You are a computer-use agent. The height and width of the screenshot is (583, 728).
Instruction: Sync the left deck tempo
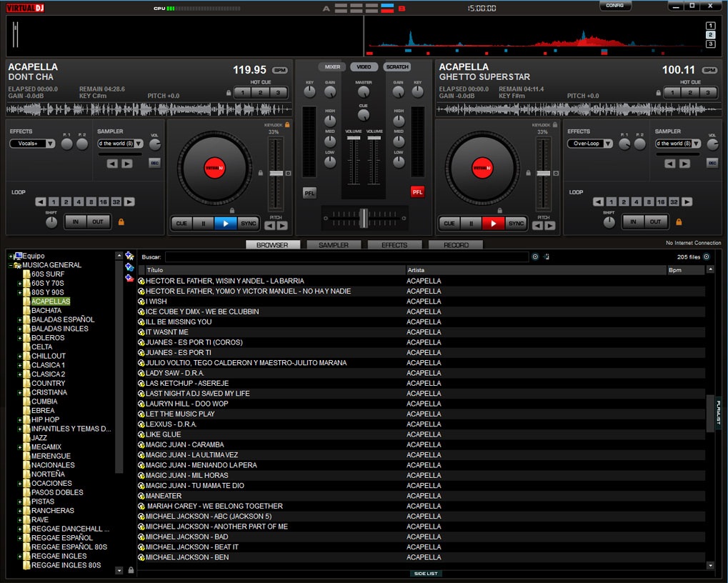coord(248,223)
